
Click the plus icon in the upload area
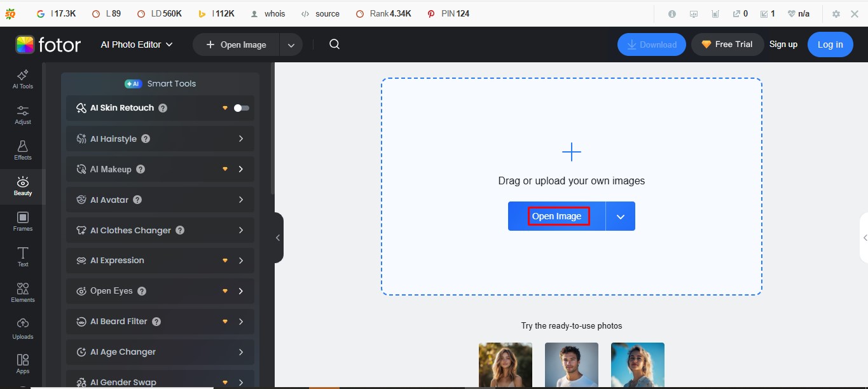(x=572, y=152)
